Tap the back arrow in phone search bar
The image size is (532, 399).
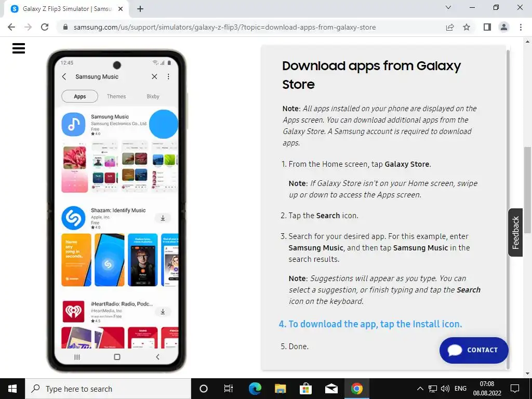click(64, 77)
